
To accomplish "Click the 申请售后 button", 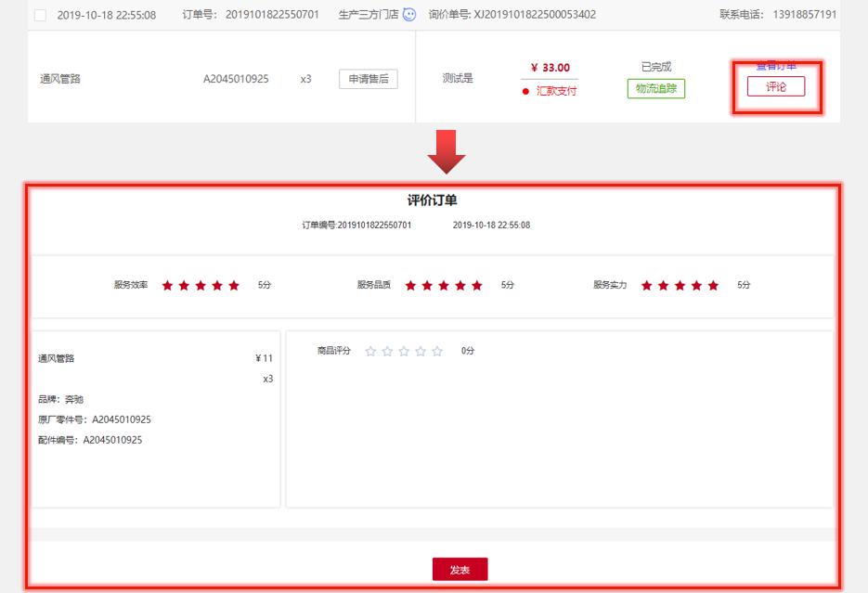I will 369,79.
